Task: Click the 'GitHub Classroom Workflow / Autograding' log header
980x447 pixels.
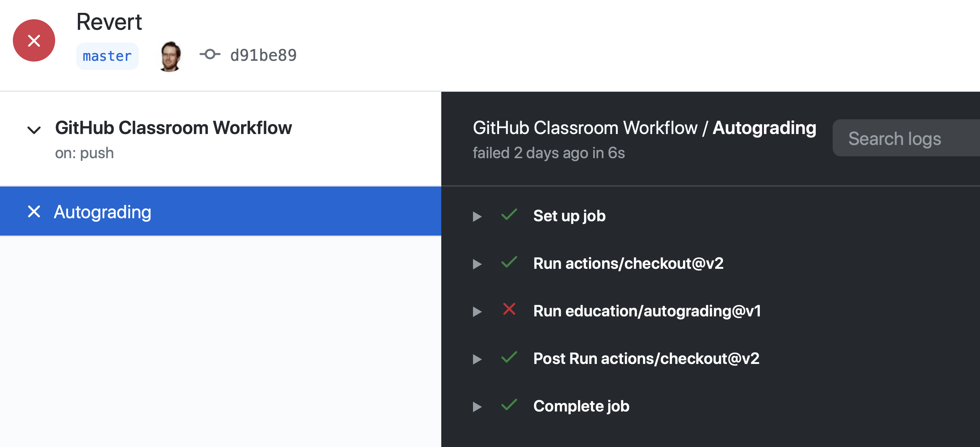Action: click(x=645, y=128)
